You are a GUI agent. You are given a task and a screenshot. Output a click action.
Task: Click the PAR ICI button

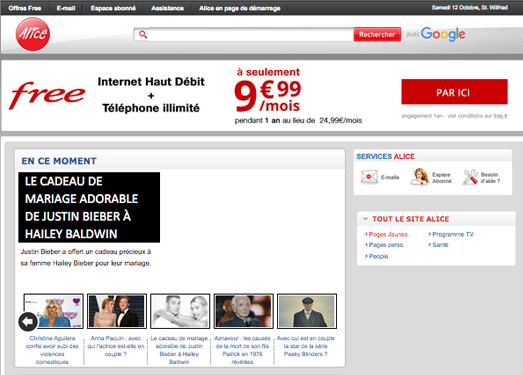coord(454,92)
